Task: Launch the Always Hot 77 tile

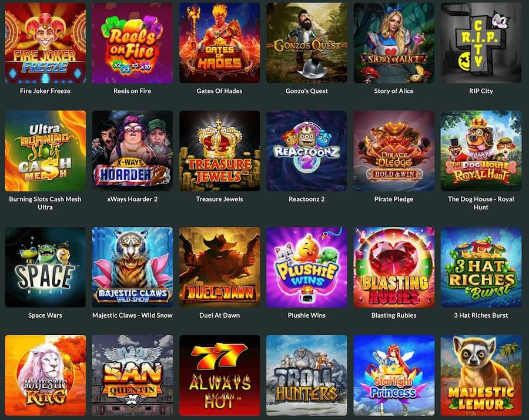Action: tap(220, 375)
